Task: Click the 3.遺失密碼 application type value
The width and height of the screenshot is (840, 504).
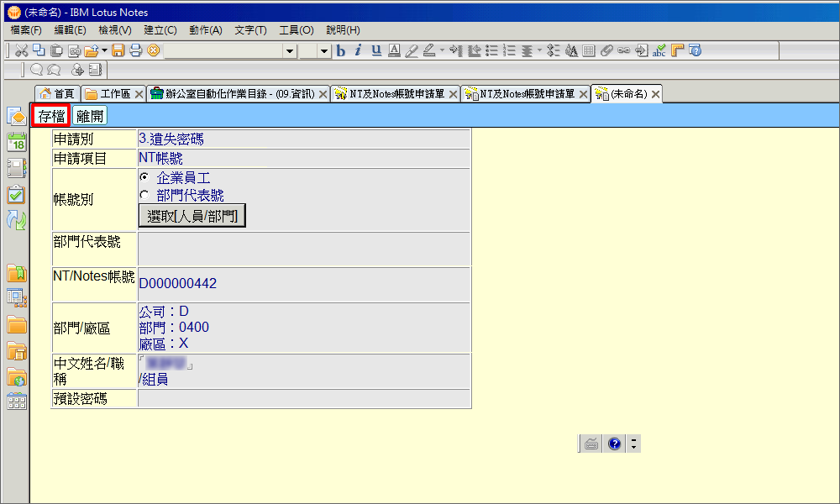Action: [171, 139]
